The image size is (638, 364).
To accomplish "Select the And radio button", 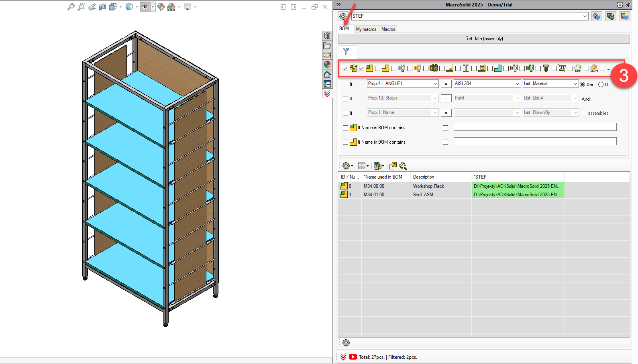I will (583, 85).
